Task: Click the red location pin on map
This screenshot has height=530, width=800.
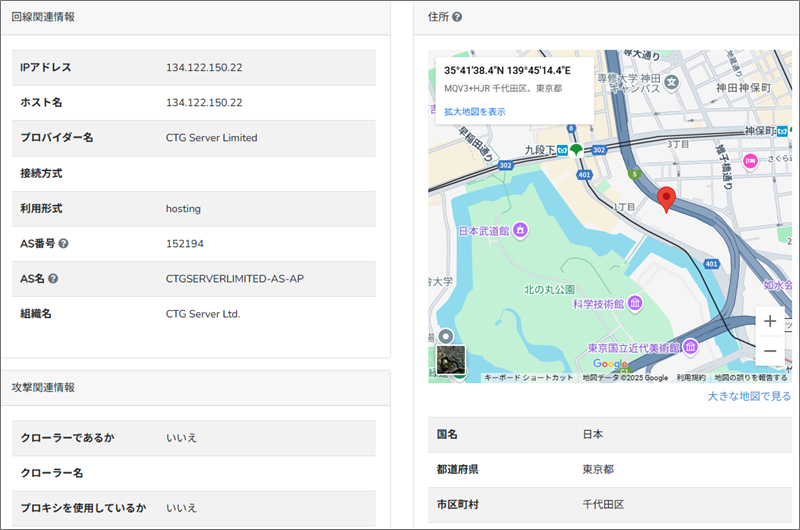Action: (x=666, y=199)
